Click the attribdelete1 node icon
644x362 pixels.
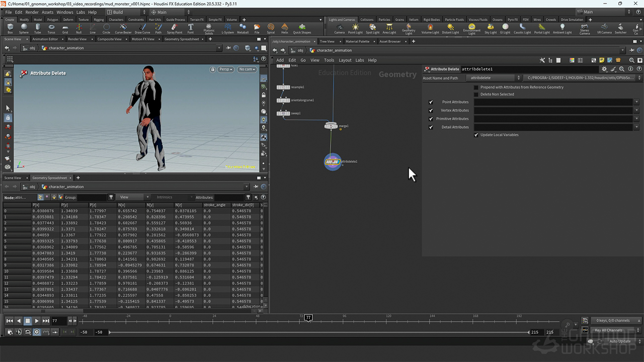[x=332, y=162]
